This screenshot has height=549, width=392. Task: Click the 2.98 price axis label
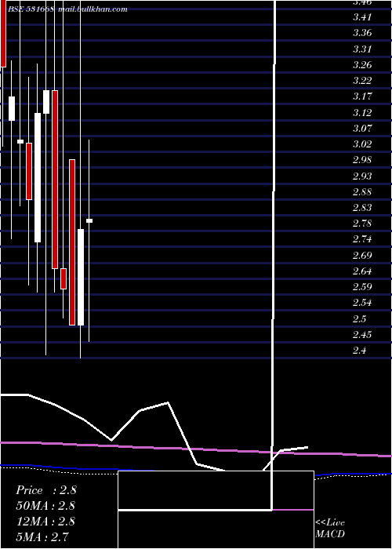(362, 160)
